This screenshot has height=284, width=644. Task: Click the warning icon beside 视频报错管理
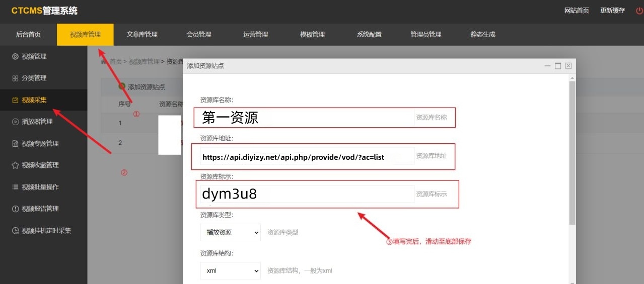coord(15,209)
